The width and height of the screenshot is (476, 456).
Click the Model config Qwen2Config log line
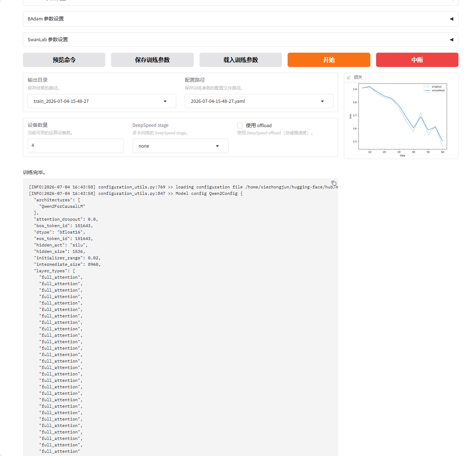click(x=136, y=193)
